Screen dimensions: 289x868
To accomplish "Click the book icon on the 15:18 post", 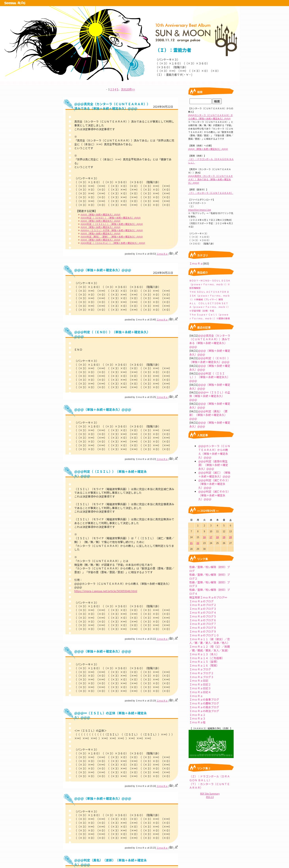I will (x=171, y=786).
